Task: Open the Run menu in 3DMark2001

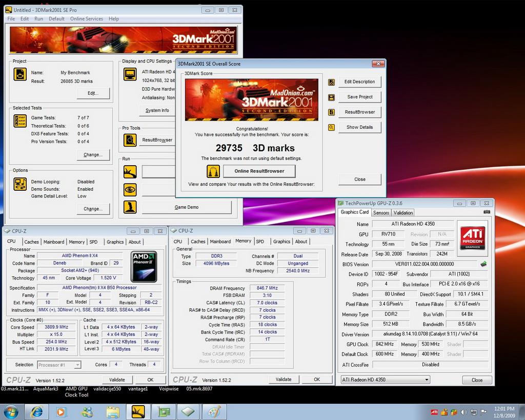Action: pyautogui.click(x=38, y=19)
